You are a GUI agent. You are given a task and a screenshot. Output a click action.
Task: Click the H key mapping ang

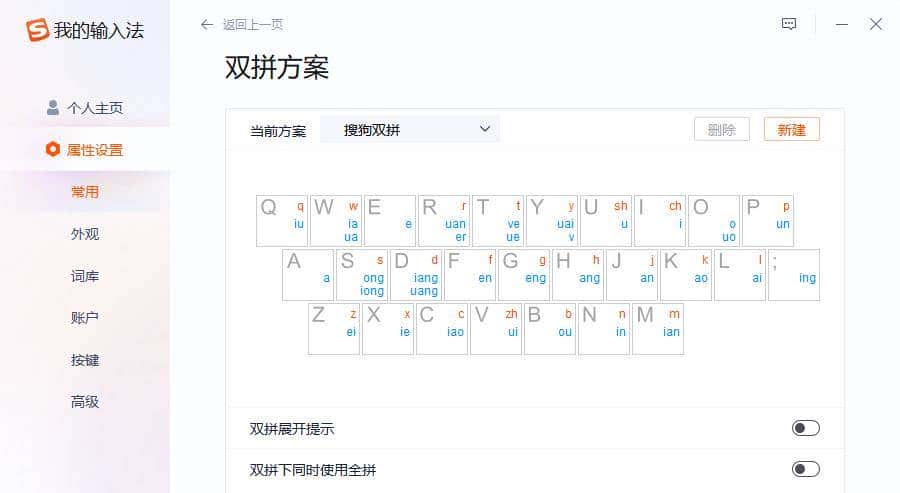[577, 275]
